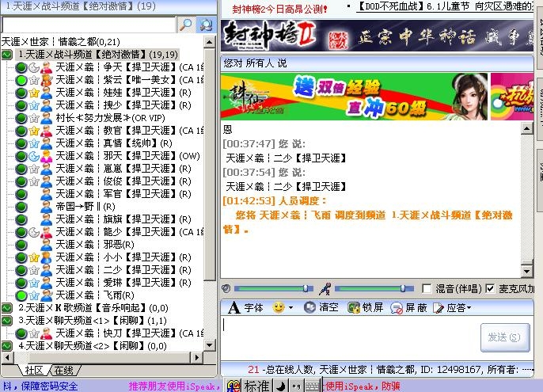Select user 帝国→野‖(R)

[x=85, y=207]
